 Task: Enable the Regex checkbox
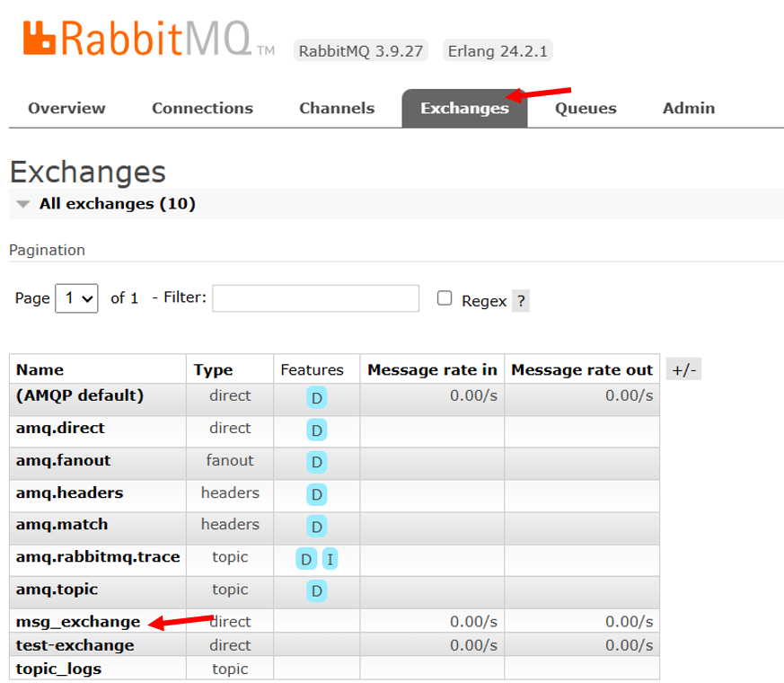coord(445,298)
